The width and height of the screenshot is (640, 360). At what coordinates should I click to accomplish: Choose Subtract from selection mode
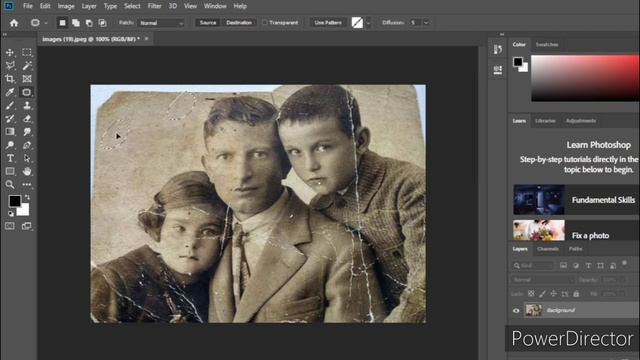[x=89, y=23]
